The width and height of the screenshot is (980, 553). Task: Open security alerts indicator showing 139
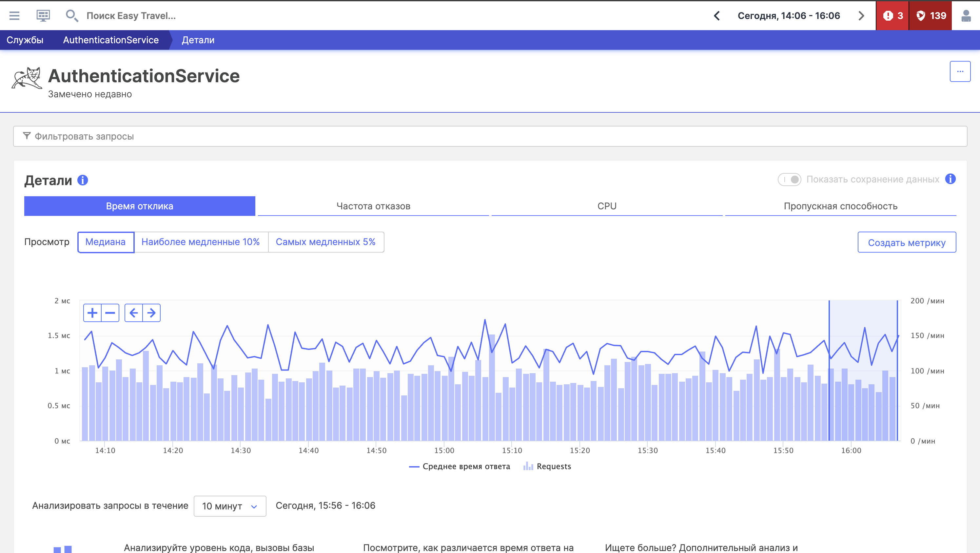[x=930, y=16]
